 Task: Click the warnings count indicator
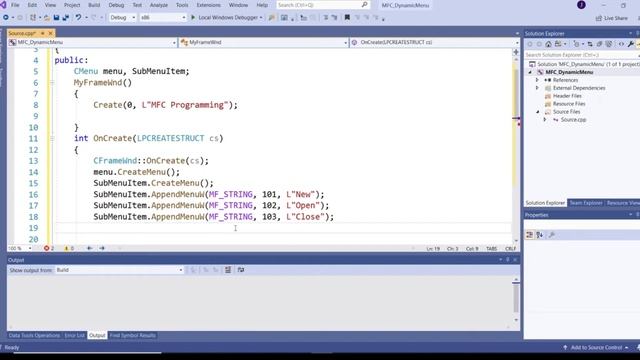pos(69,248)
